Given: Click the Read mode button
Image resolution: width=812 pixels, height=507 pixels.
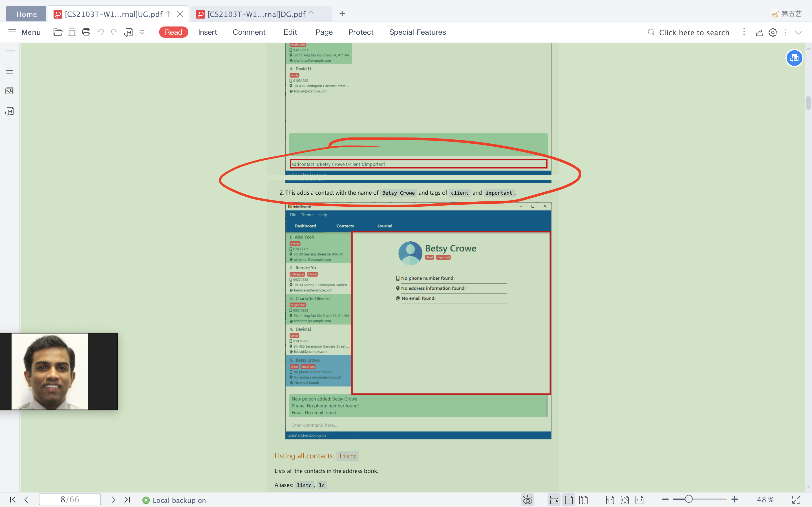Looking at the screenshot, I should pyautogui.click(x=173, y=32).
